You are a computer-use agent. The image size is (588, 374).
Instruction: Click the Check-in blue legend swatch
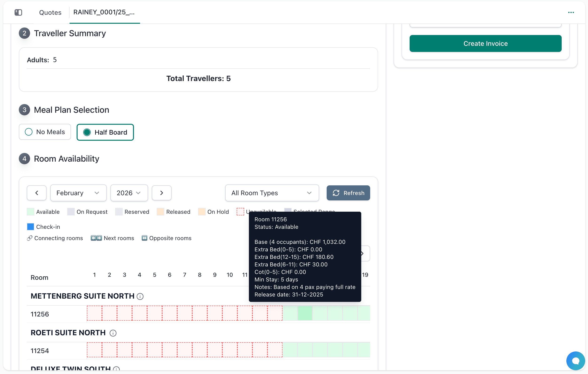[x=31, y=226]
